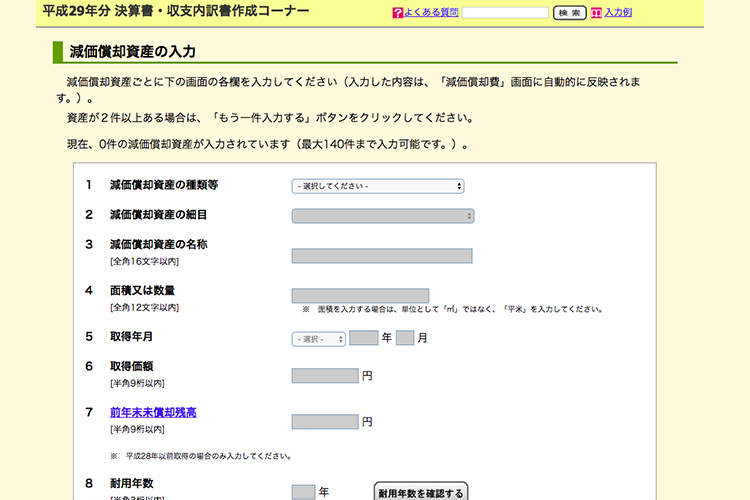This screenshot has width=750, height=500.
Task: Click the acquisition month (月) field
Action: point(404,338)
